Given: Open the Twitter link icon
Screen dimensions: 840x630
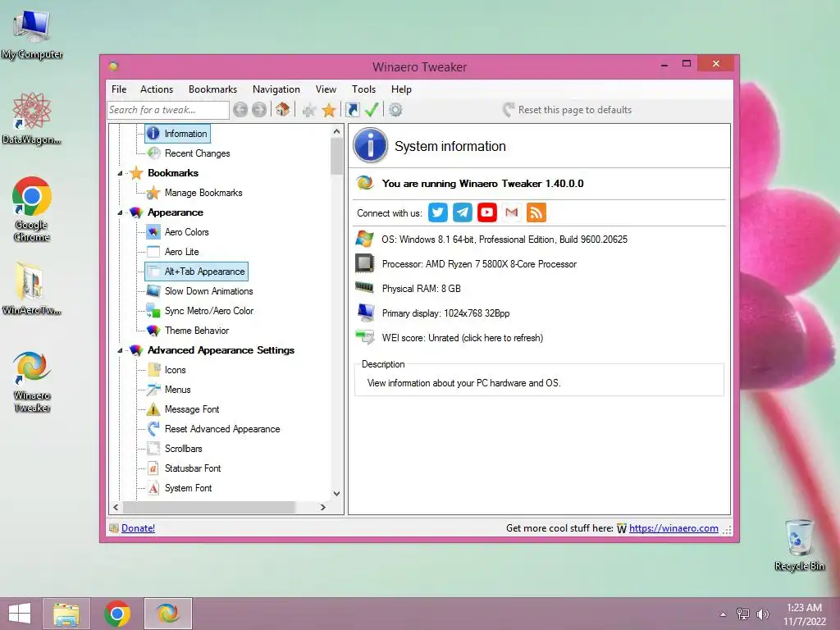Looking at the screenshot, I should [438, 212].
